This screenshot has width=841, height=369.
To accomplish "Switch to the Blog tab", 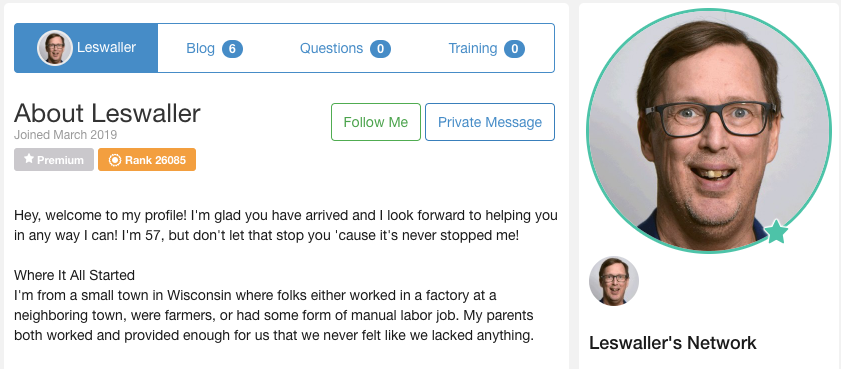I will pyautogui.click(x=214, y=48).
